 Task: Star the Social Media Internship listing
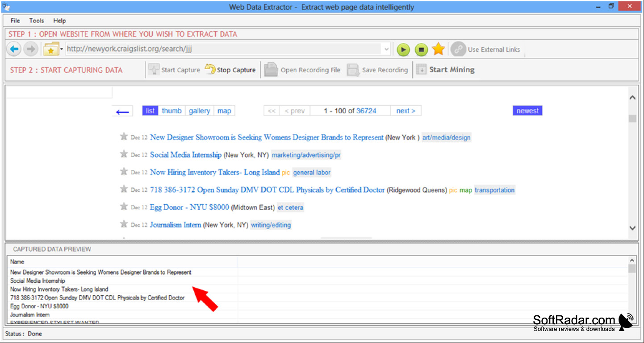click(x=124, y=154)
